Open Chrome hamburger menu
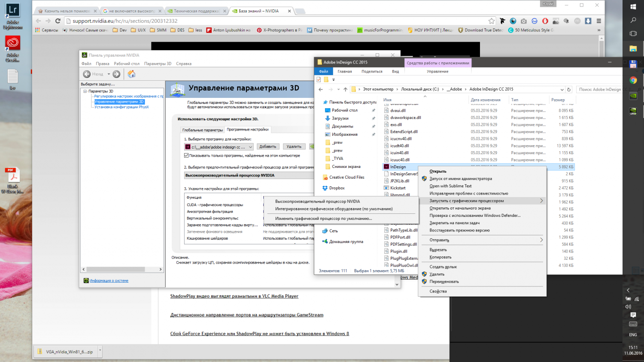Image resolution: width=644 pixels, height=362 pixels. (598, 21)
